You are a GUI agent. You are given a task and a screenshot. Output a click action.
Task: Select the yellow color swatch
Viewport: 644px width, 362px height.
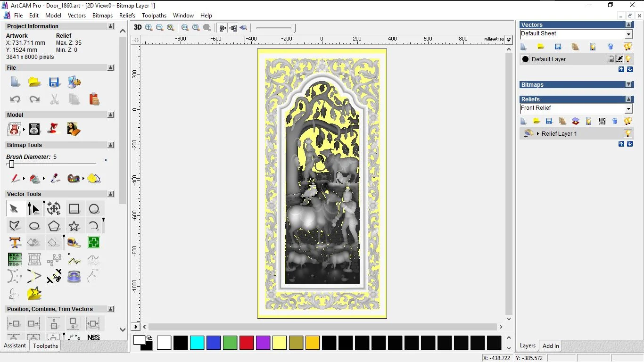click(280, 343)
